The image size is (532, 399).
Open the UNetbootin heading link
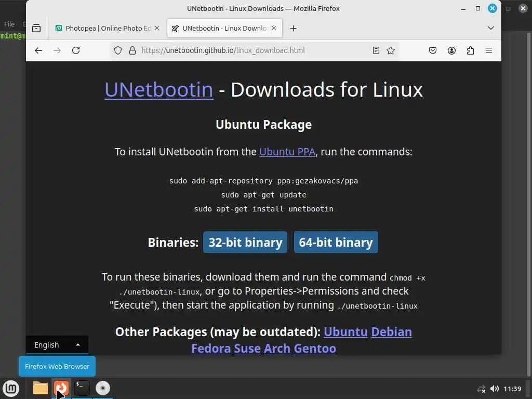(159, 89)
